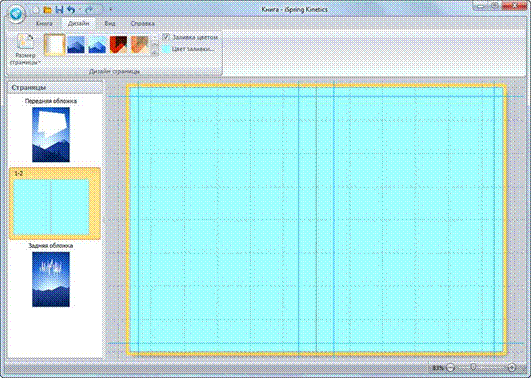The image size is (531, 378).
Task: Zoom out with the minus icon
Action: [450, 367]
